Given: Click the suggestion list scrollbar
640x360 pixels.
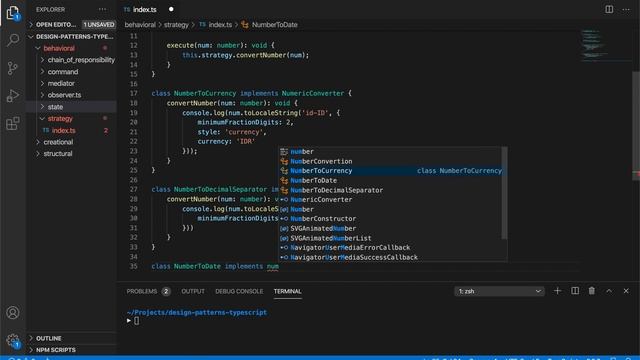Looking at the screenshot, I should pyautogui.click(x=504, y=193).
